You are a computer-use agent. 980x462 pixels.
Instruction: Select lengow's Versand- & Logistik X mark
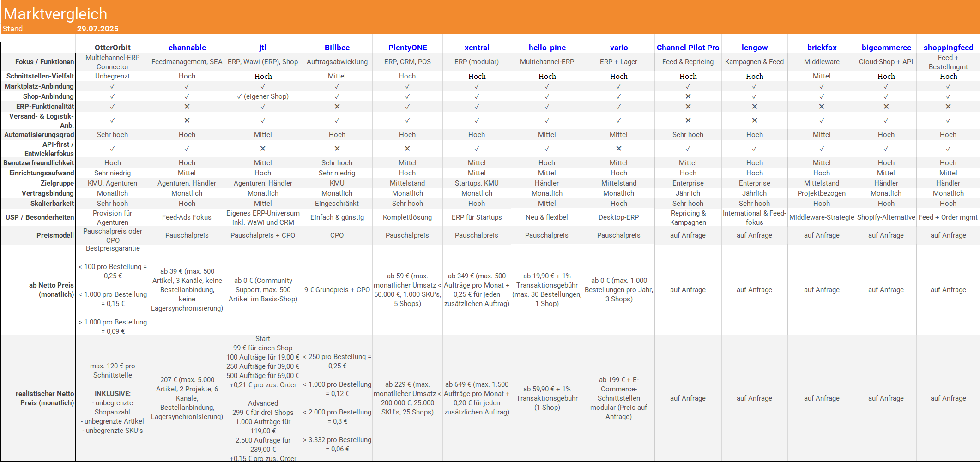[x=754, y=120]
